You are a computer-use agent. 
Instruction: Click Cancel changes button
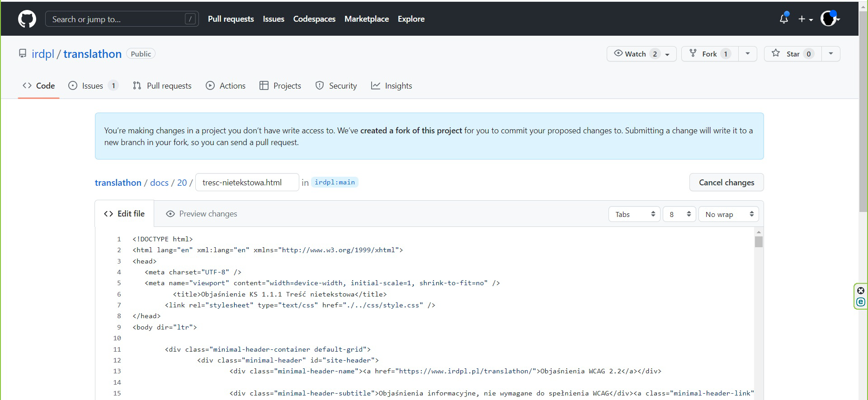(x=726, y=183)
